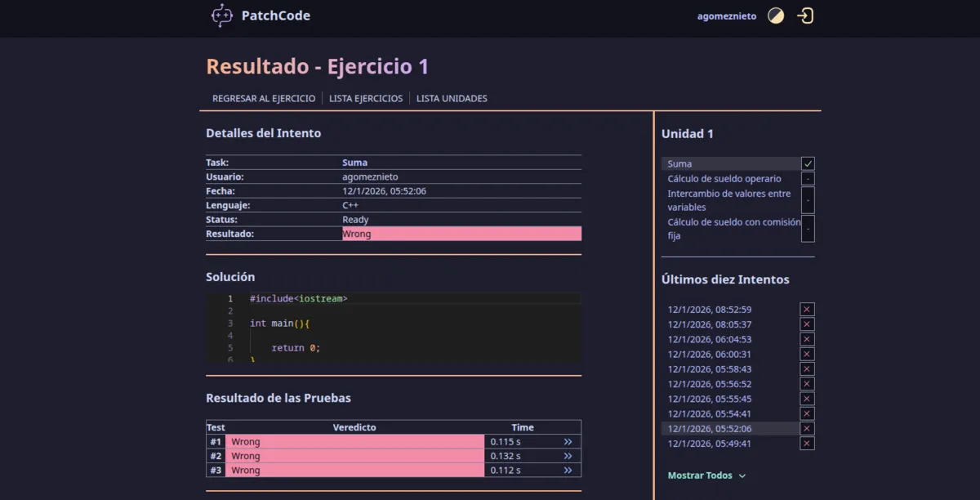The height and width of the screenshot is (500, 980).
Task: Log out using the exit door icon
Action: [804, 15]
